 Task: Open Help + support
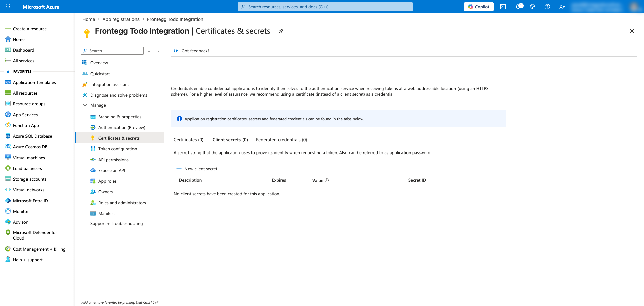coord(24,260)
